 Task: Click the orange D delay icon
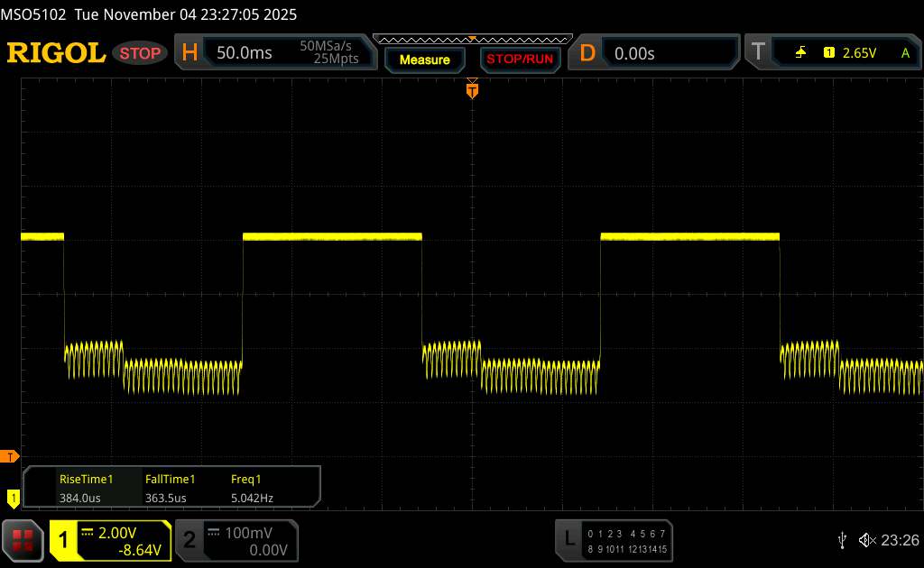click(587, 53)
